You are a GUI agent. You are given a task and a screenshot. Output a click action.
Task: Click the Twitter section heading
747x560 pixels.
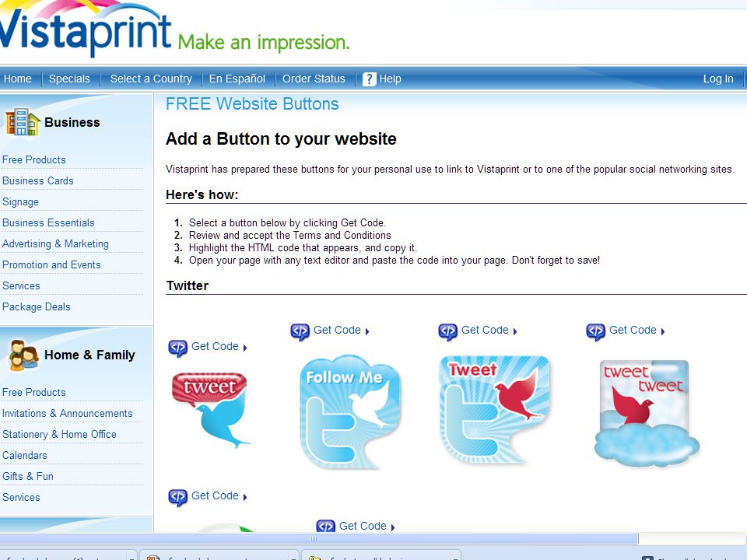188,285
